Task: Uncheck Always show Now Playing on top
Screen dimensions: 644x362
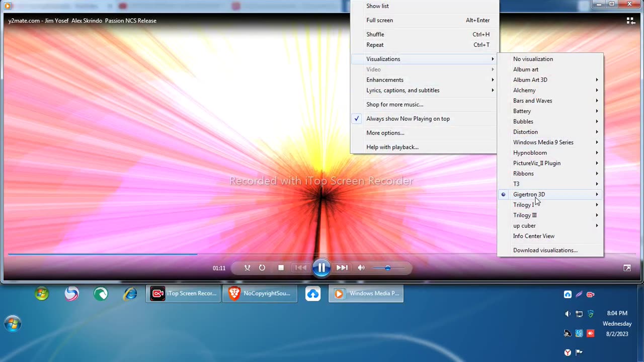Action: [x=424, y=119]
